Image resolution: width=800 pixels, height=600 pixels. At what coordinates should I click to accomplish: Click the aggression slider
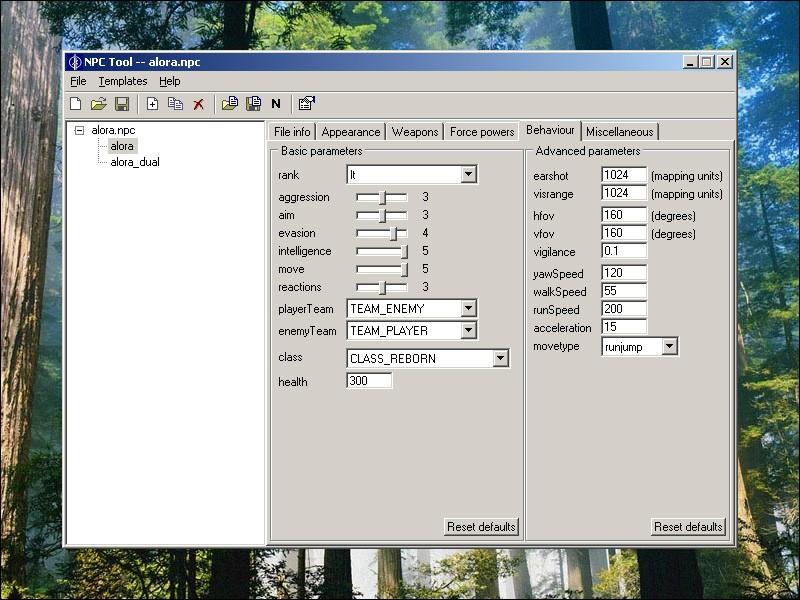point(382,198)
